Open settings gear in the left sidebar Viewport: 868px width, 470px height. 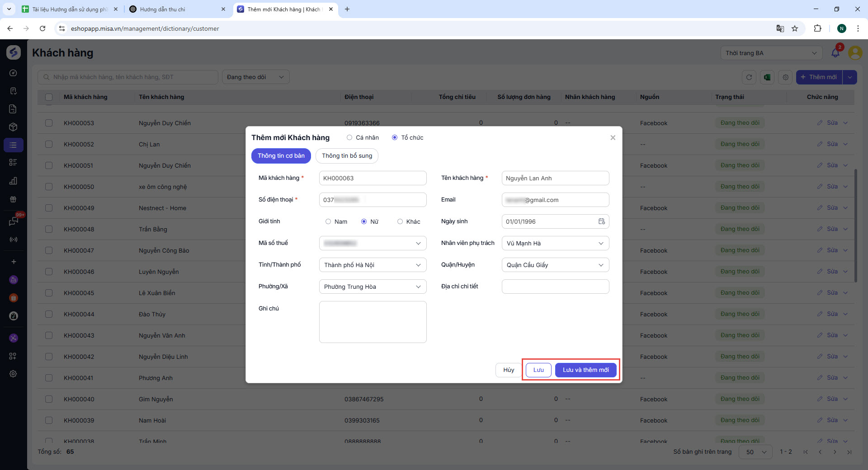pos(13,374)
